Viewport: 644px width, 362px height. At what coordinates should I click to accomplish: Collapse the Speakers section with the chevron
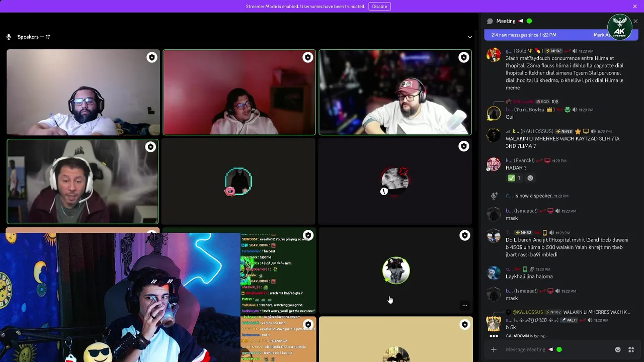[470, 37]
